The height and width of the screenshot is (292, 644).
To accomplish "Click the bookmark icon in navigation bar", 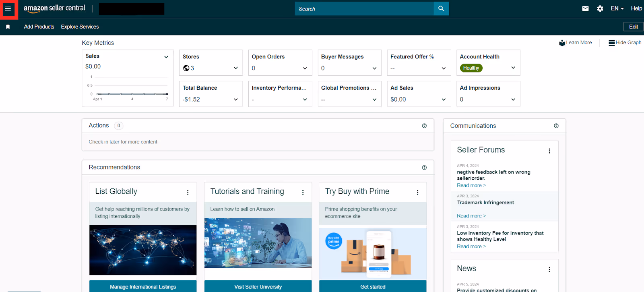I will click(x=8, y=27).
